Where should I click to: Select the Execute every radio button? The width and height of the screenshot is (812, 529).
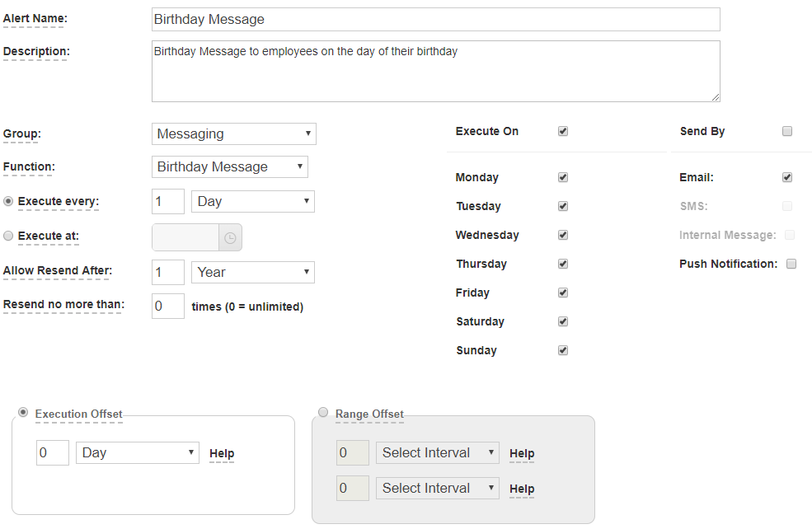(x=8, y=201)
